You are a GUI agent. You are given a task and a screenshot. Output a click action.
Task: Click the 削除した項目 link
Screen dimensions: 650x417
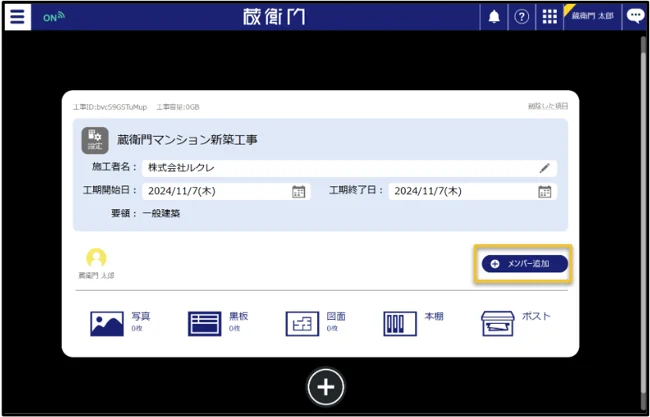(x=548, y=106)
